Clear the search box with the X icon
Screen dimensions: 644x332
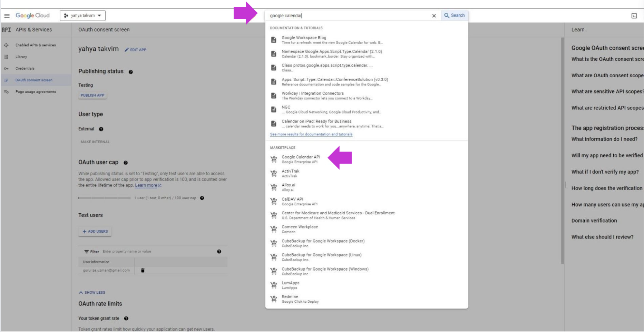pos(434,16)
